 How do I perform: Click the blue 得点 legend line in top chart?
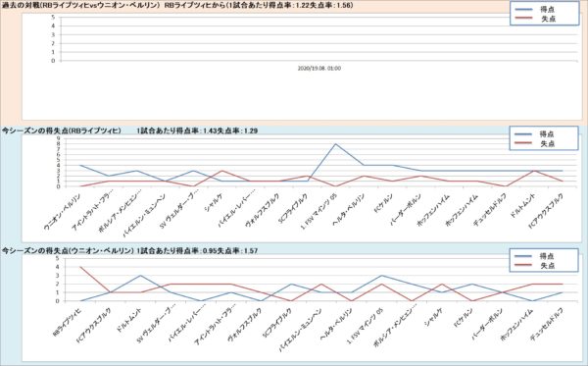[524, 9]
